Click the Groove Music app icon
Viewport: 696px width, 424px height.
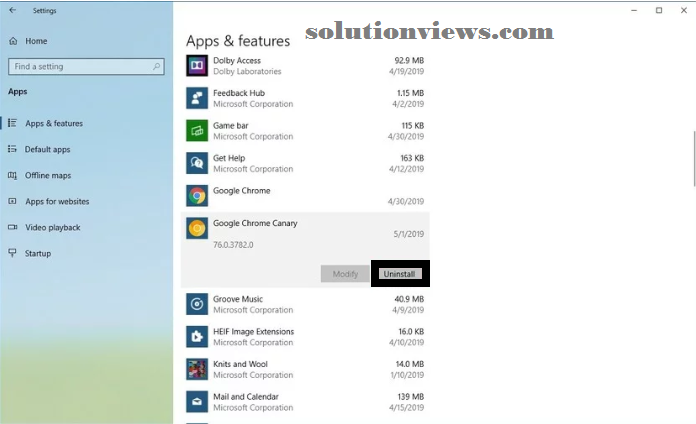click(x=197, y=304)
